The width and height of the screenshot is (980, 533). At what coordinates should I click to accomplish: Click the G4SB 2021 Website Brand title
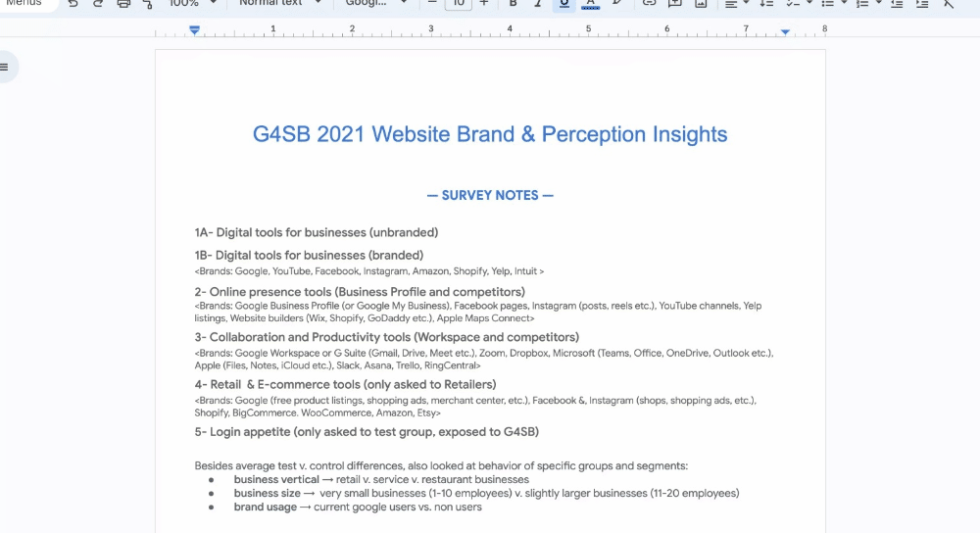[x=490, y=133]
